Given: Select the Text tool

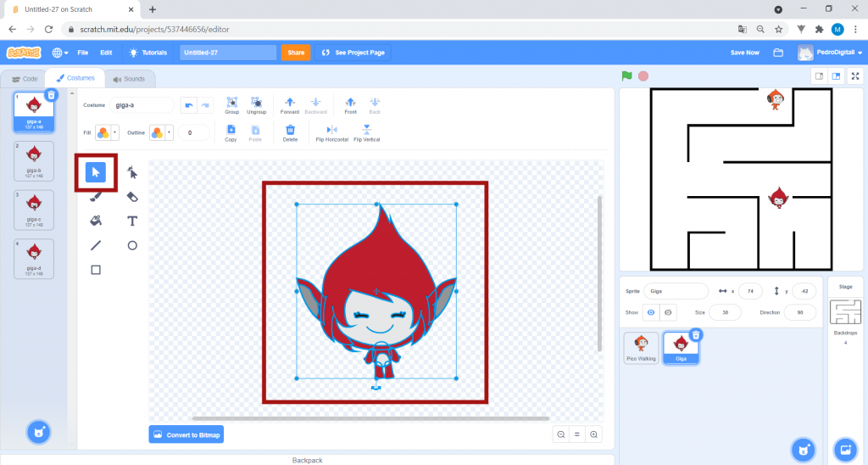Looking at the screenshot, I should point(131,221).
